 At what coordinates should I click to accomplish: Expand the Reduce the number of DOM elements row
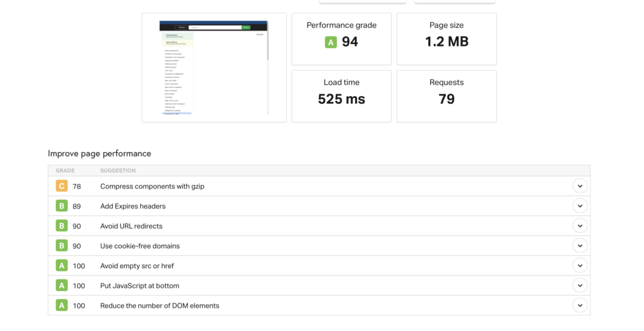click(x=579, y=306)
